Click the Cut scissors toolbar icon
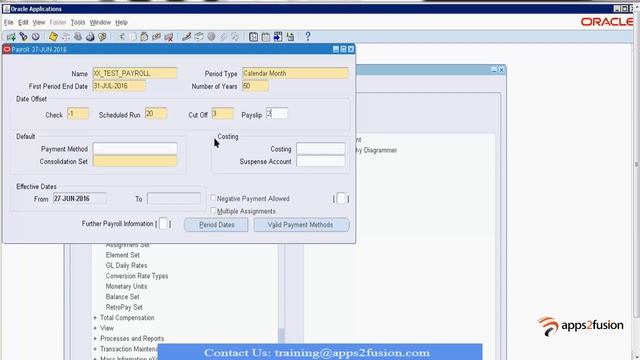The height and width of the screenshot is (360, 640). click(x=121, y=37)
